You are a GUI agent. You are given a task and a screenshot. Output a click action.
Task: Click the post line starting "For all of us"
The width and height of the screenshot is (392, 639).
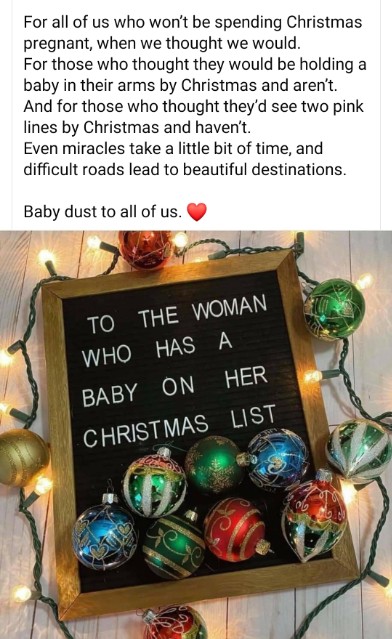(x=192, y=22)
